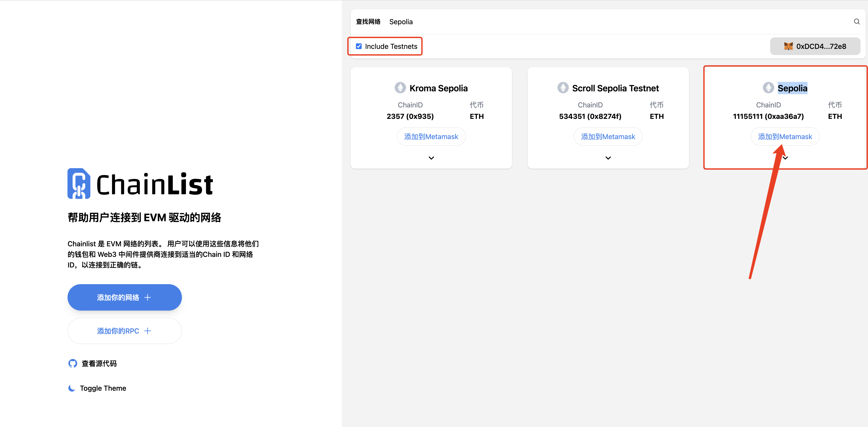This screenshot has height=427, width=868.
Task: Click the Scroll Sepolia Testnet Ethereum icon
Action: 563,88
